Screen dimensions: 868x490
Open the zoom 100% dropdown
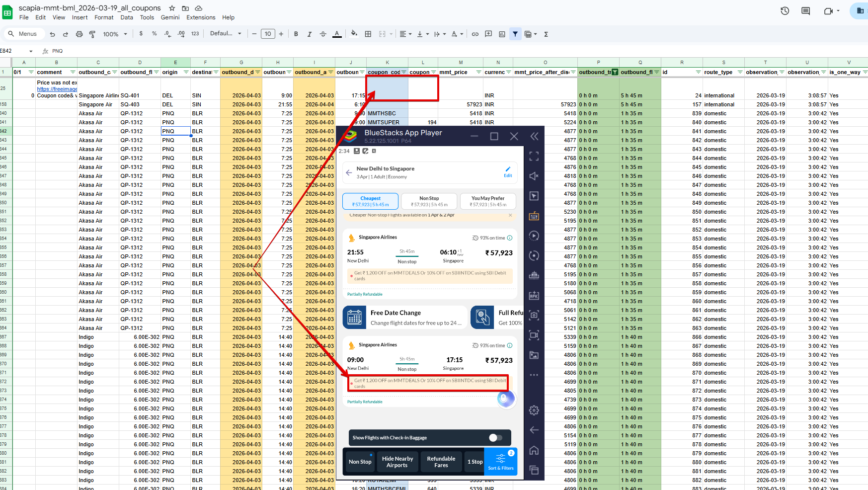(x=115, y=34)
